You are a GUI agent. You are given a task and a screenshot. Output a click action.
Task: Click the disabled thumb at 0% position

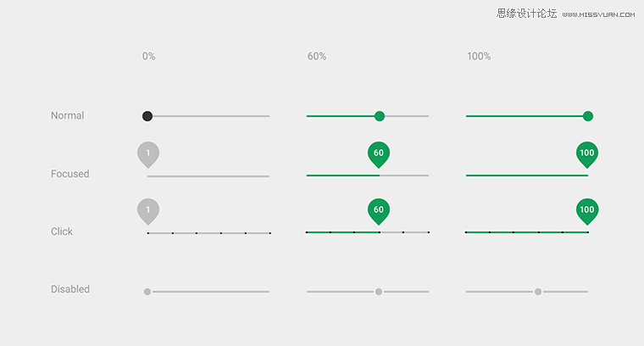[x=147, y=292]
